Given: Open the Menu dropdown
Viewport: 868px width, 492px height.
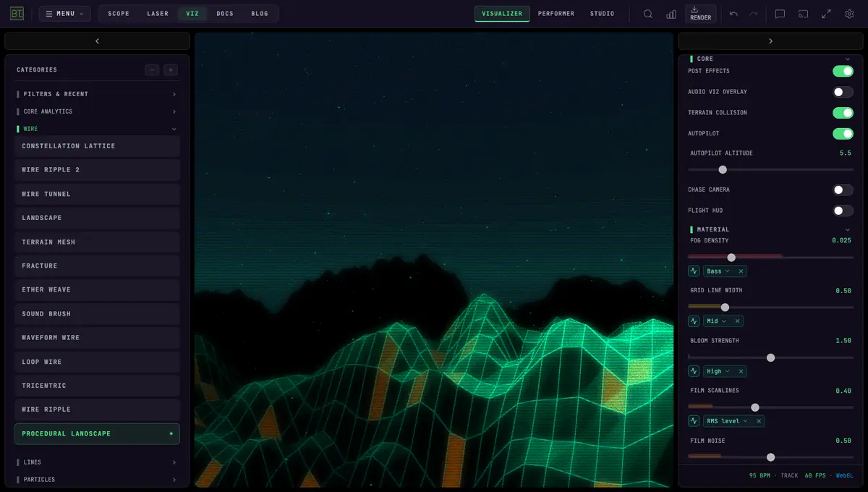Looking at the screenshot, I should (64, 14).
